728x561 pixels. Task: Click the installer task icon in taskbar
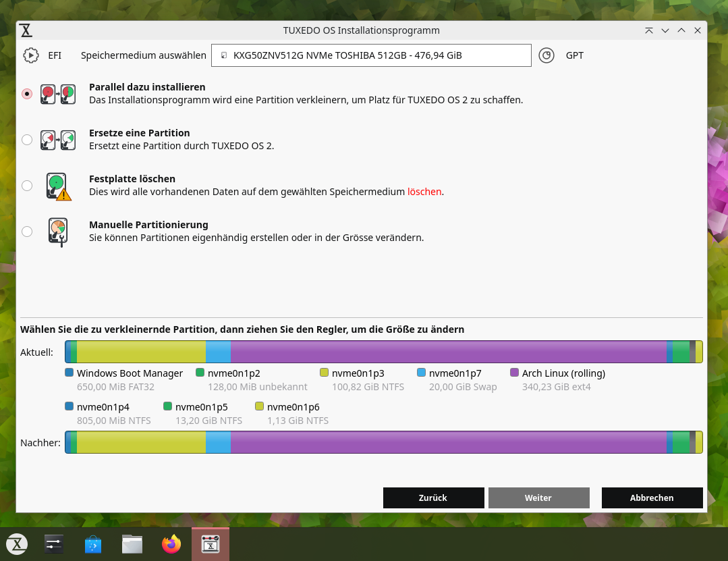[x=211, y=544]
